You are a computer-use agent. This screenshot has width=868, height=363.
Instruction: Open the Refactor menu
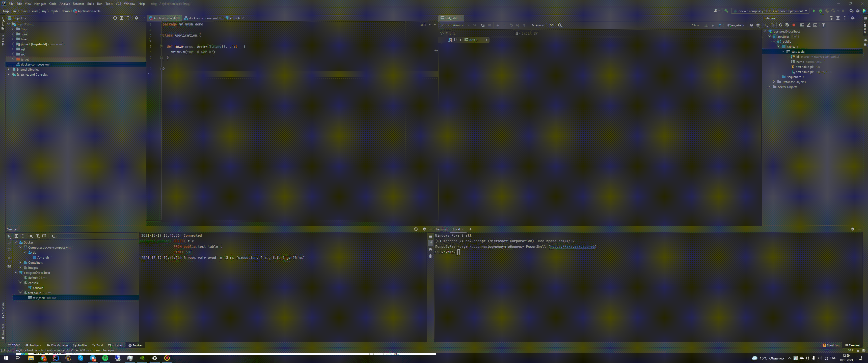tap(78, 4)
